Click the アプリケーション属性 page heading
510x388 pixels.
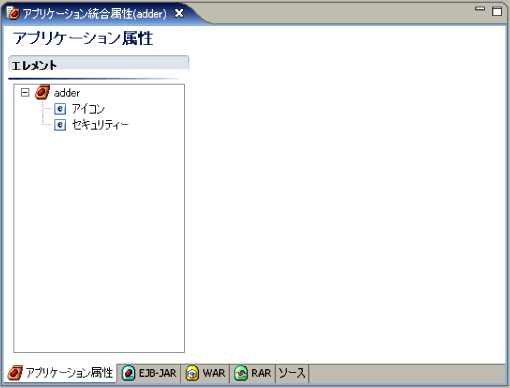click(83, 38)
